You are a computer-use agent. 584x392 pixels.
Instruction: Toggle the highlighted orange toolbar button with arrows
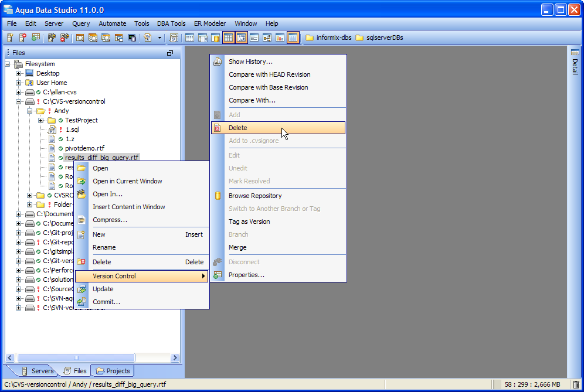242,38
